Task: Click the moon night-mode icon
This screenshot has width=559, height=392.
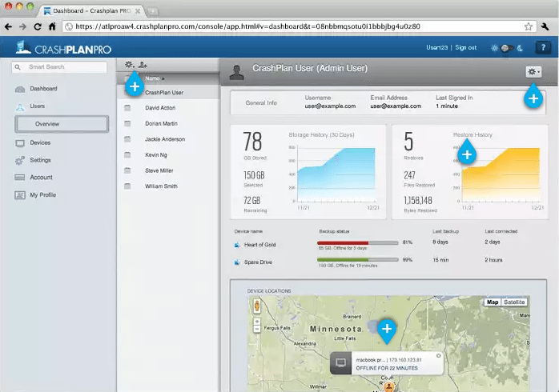Action: click(x=520, y=48)
